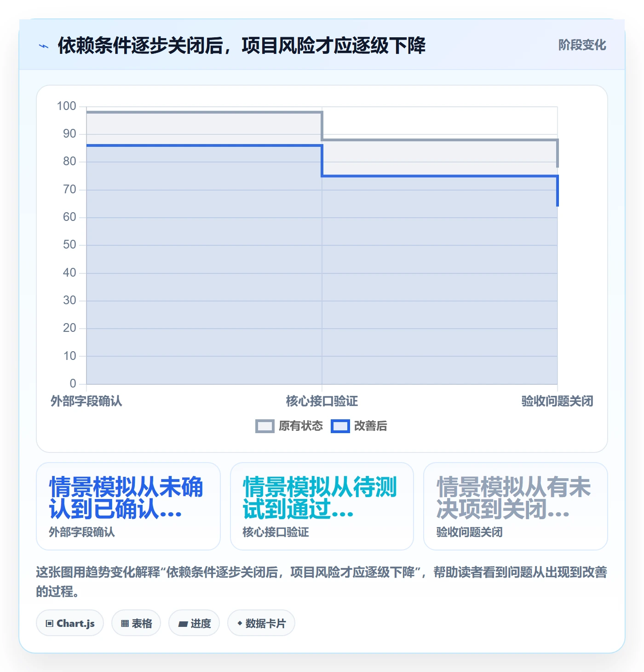Click the 进度 tag
This screenshot has height=672, width=644.
(x=194, y=623)
